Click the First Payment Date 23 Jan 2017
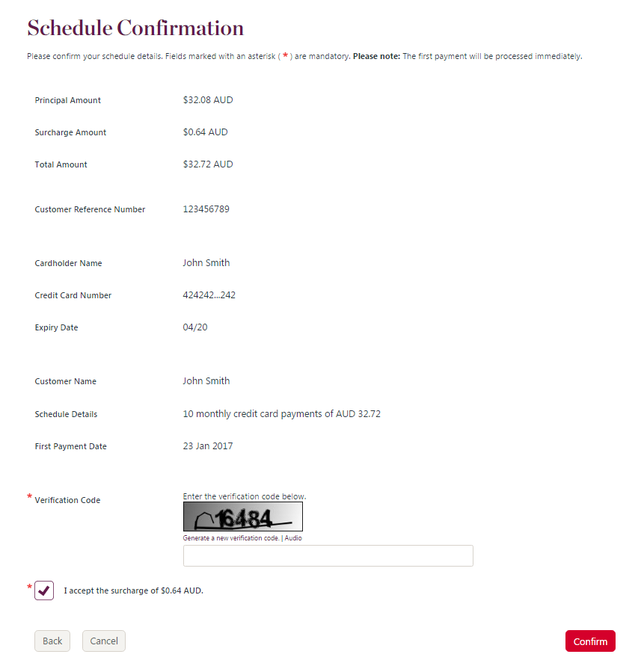Image resolution: width=644 pixels, height=666 pixels. [x=208, y=445]
